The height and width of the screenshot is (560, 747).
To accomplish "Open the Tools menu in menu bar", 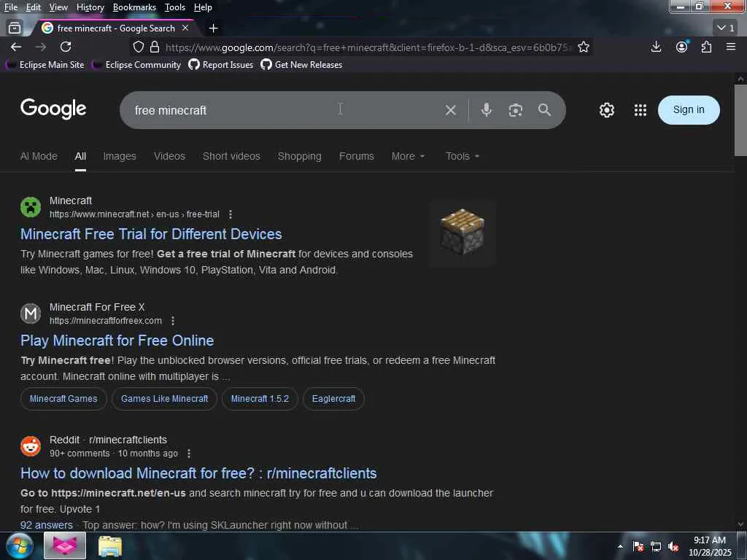I will (175, 7).
